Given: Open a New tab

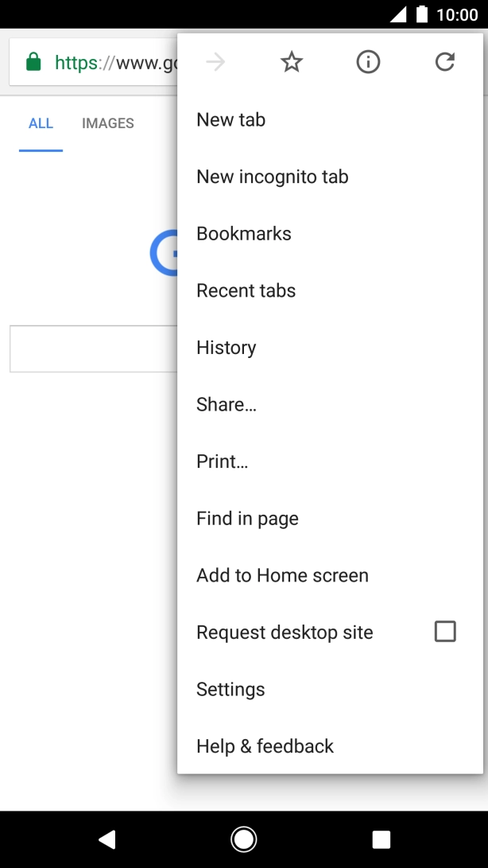Looking at the screenshot, I should pyautogui.click(x=231, y=120).
